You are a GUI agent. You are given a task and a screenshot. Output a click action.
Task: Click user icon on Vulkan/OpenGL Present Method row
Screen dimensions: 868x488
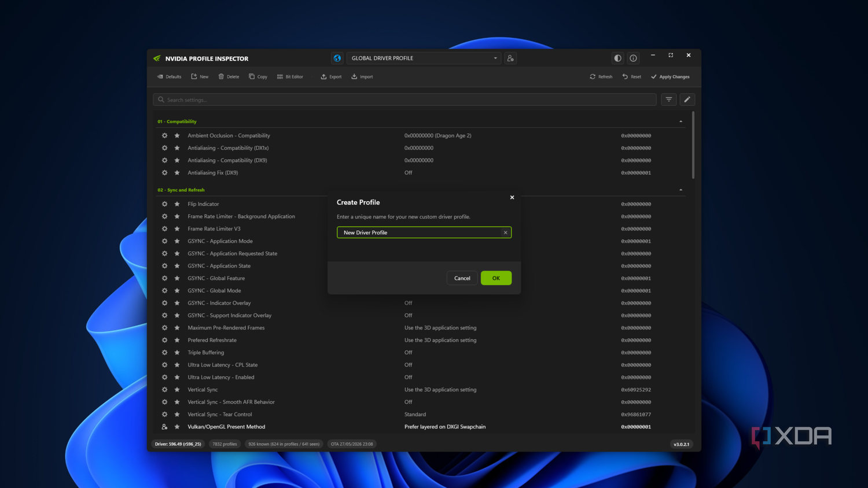(165, 427)
